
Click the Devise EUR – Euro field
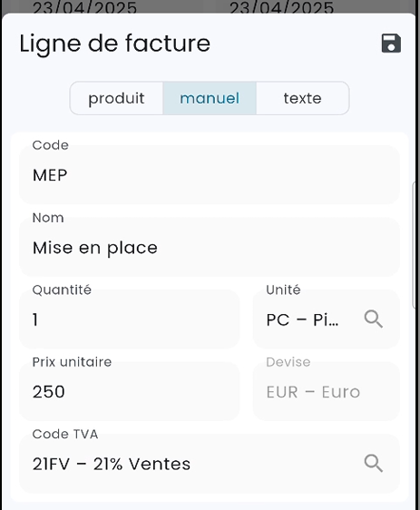pos(326,391)
